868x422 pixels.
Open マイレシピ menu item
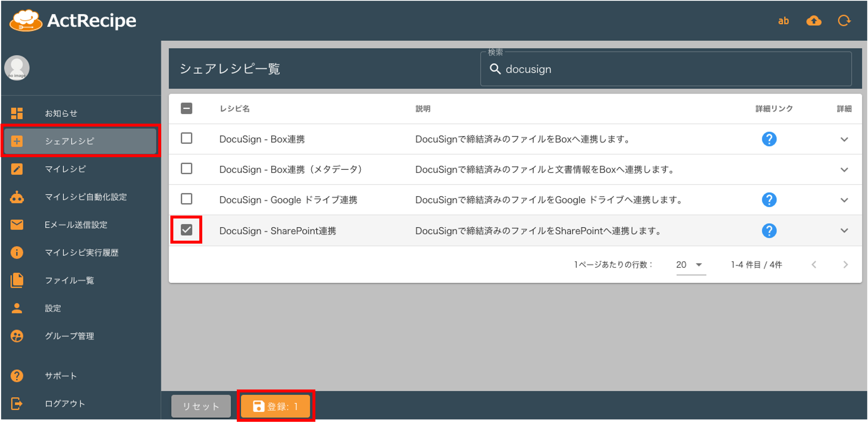click(80, 169)
